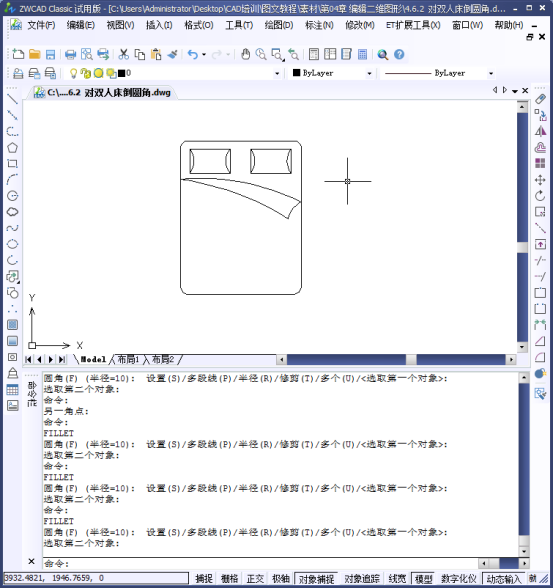Select the Erase tool
Image resolution: width=554 pixels, height=588 pixels.
pyautogui.click(x=540, y=99)
